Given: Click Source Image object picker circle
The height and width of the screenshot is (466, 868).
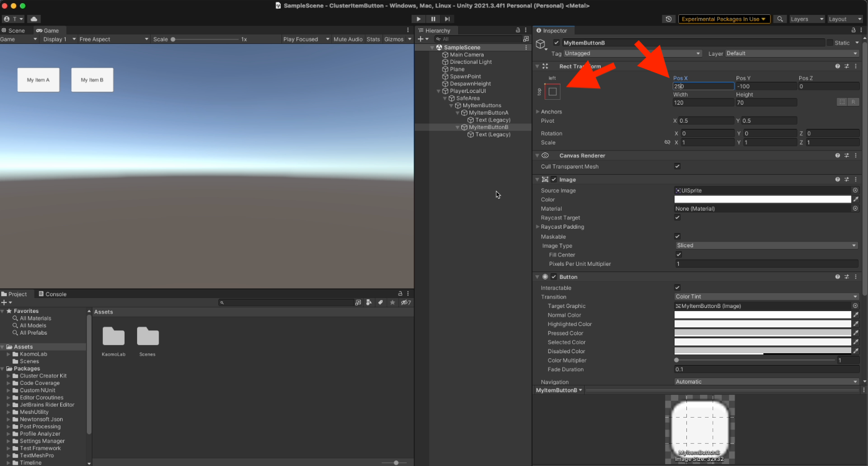Looking at the screenshot, I should click(x=856, y=190).
